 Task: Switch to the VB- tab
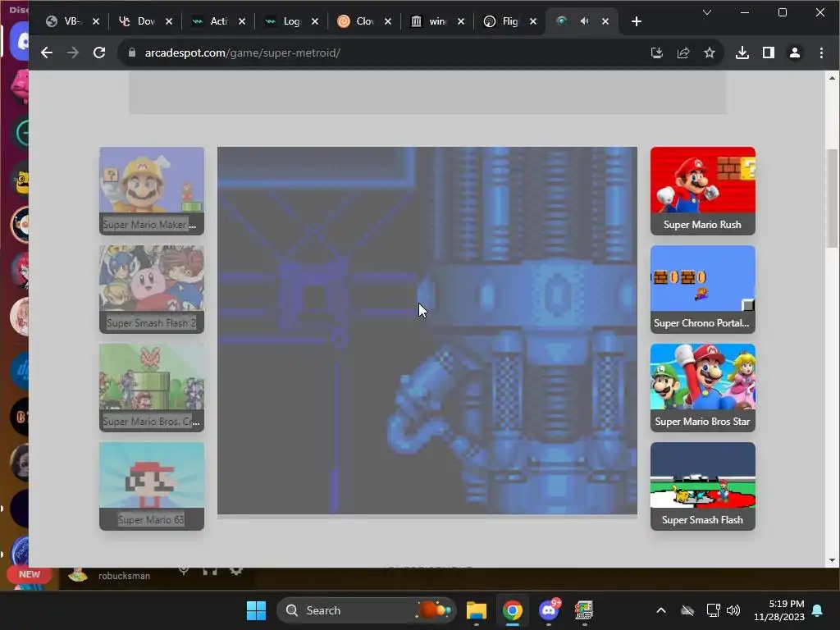coord(64,21)
